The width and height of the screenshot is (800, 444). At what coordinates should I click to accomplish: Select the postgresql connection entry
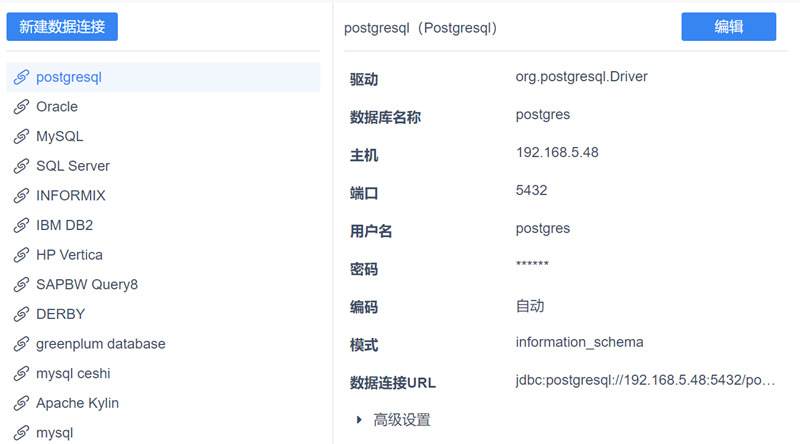point(69,77)
